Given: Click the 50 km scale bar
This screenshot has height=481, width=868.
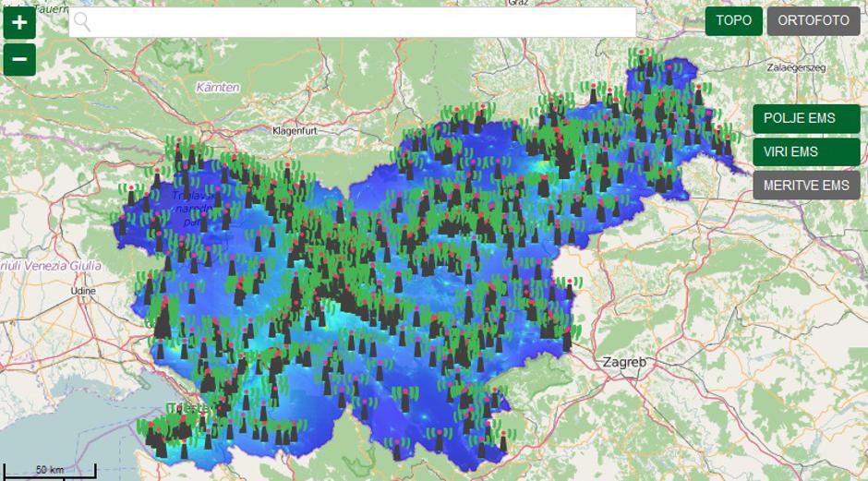Looking at the screenshot, I should click(x=49, y=471).
